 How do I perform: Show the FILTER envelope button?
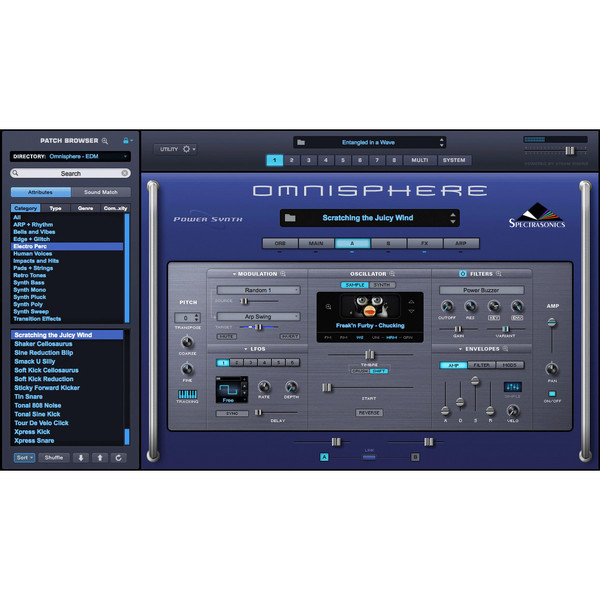pyautogui.click(x=481, y=365)
